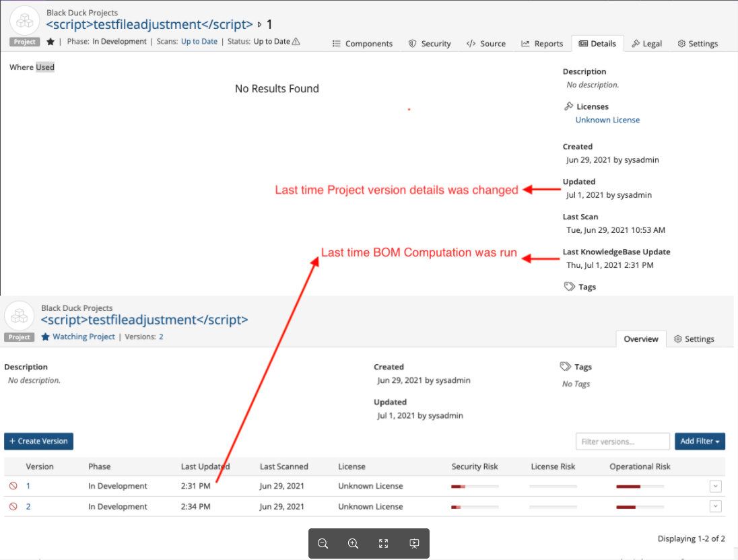The height and width of the screenshot is (560, 738).
Task: Sort by the Last Updated column header
Action: 205,466
